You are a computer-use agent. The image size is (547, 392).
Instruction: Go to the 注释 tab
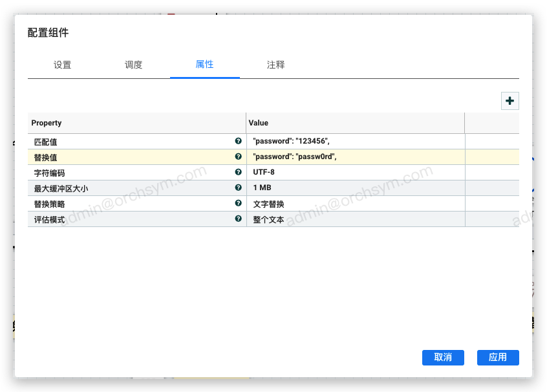[276, 65]
